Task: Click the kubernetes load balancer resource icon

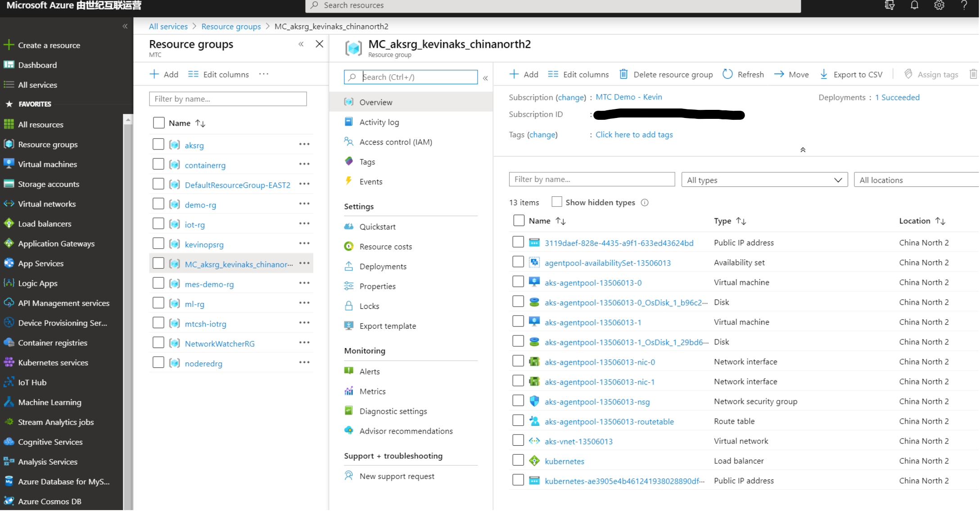Action: point(534,461)
